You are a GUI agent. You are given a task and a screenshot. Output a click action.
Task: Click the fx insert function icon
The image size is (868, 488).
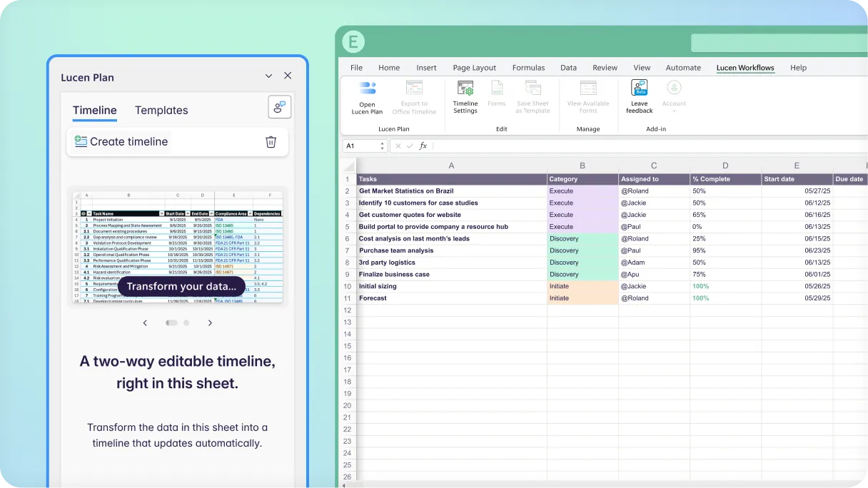pos(423,146)
